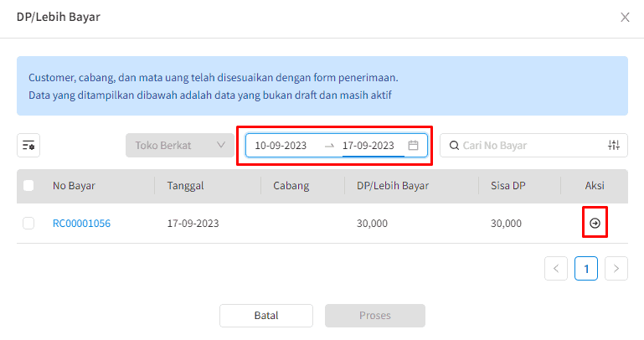This screenshot has width=644, height=340.
Task: Focus the Cari No Bayar search field
Action: pyautogui.click(x=533, y=146)
